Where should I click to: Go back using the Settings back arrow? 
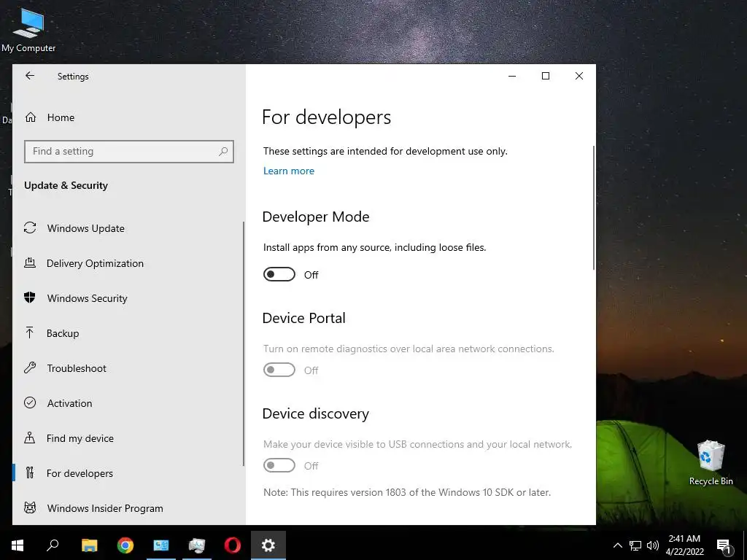30,76
